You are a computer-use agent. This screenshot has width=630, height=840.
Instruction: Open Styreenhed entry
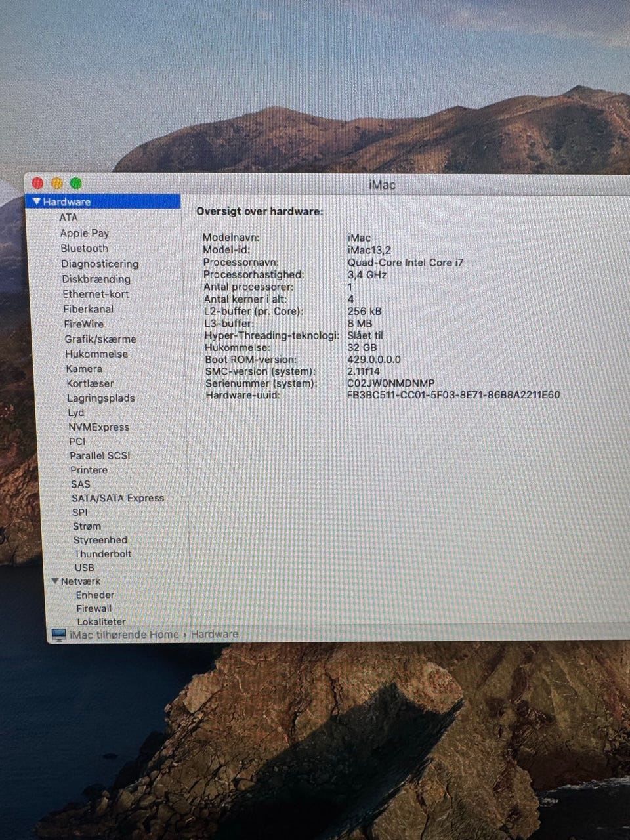[100, 540]
